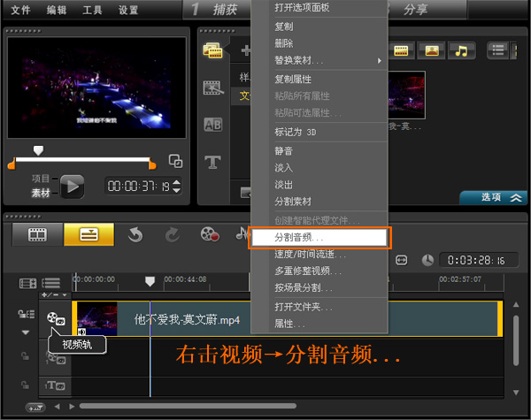Viewport: 531px width, 420px height.
Task: Open the 文件 menu
Action: point(21,10)
